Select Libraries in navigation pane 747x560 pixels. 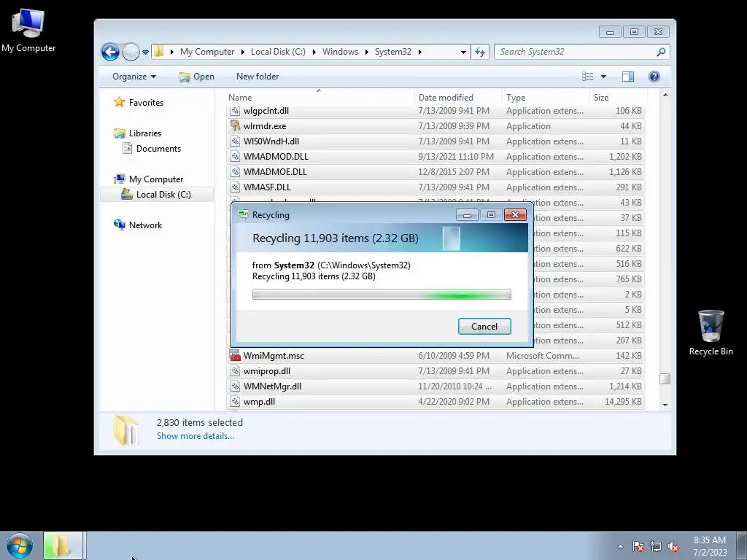138,133
